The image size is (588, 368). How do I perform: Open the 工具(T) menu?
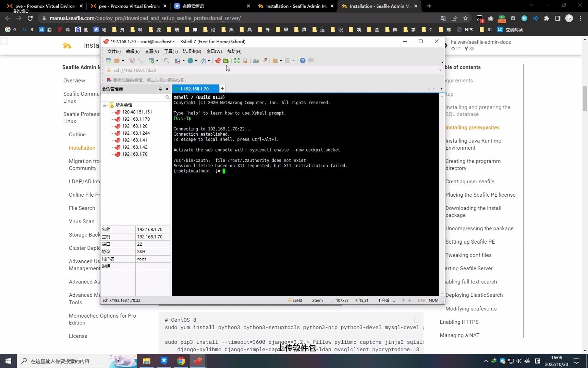[171, 51]
